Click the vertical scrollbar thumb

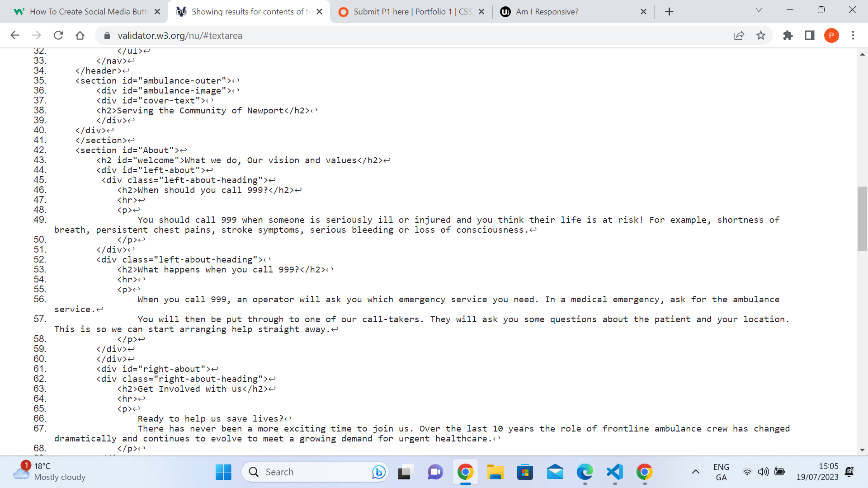(862, 218)
